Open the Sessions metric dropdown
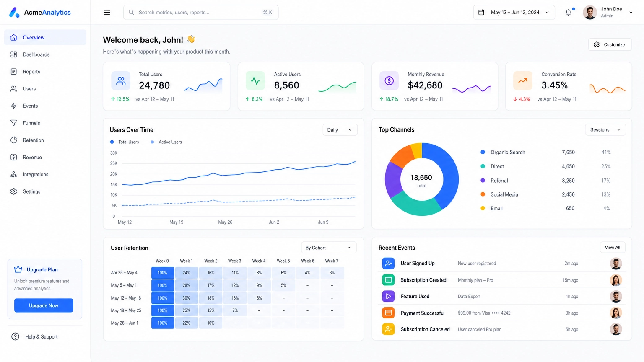Image resolution: width=644 pixels, height=362 pixels. 605,130
